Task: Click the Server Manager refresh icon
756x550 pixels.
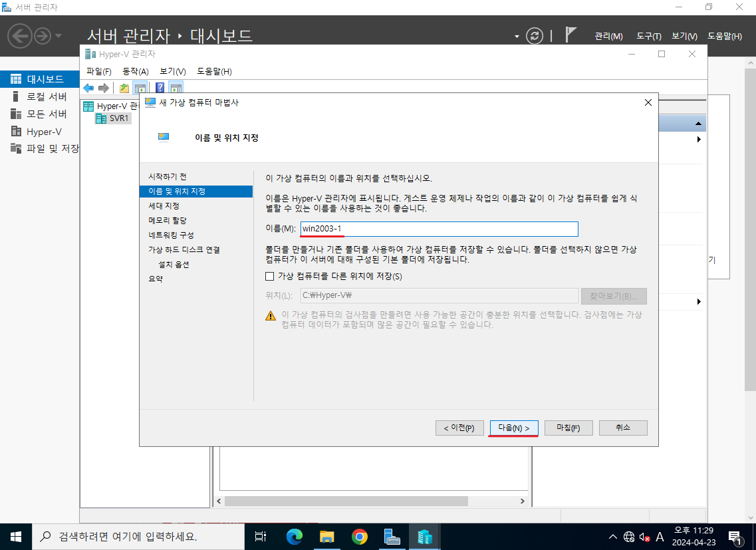Action: coord(534,36)
